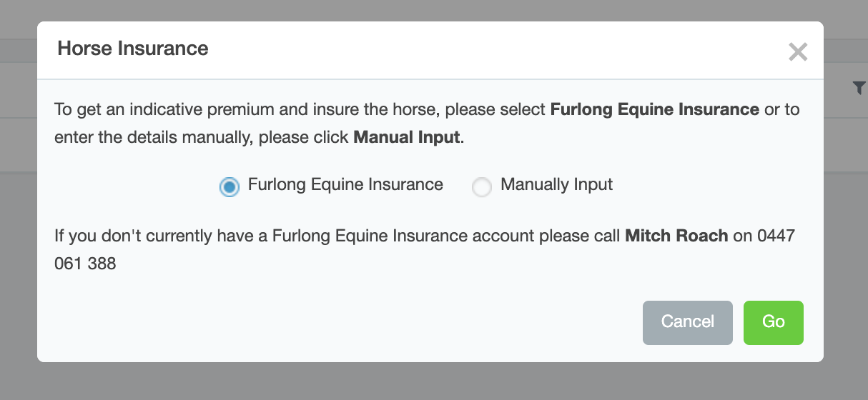The width and height of the screenshot is (868, 400).
Task: Choose the Manually Input radio button
Action: pos(482,187)
